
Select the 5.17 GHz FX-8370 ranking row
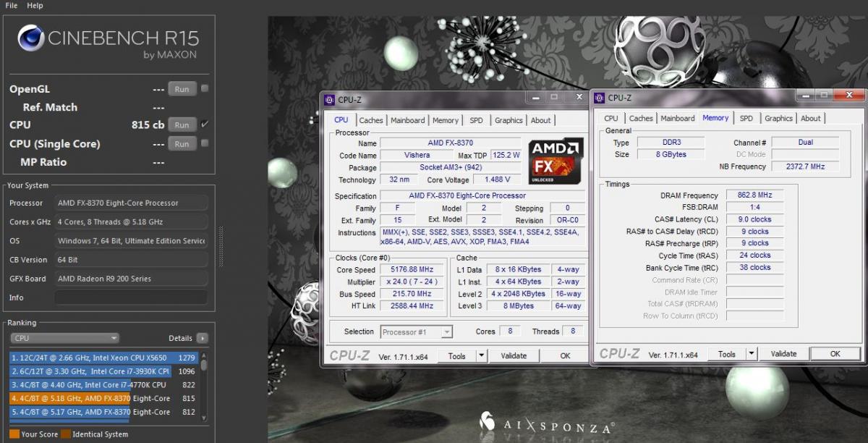pos(103,412)
